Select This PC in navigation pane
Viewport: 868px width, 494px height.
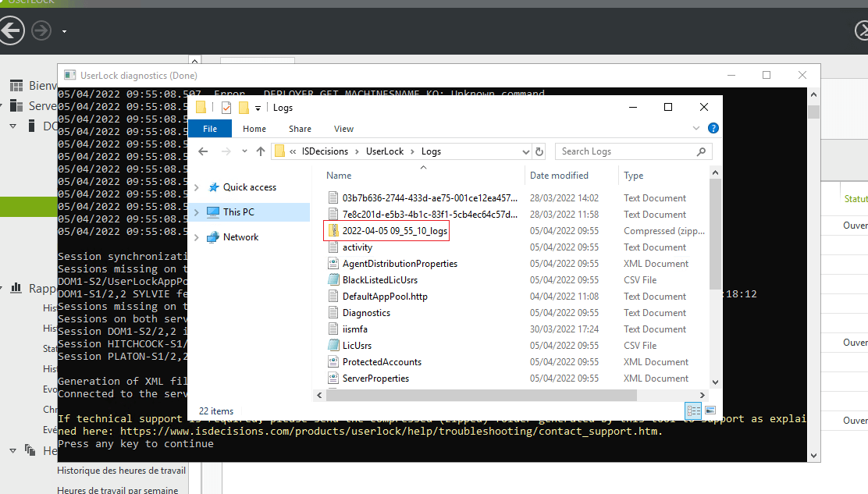pos(239,212)
